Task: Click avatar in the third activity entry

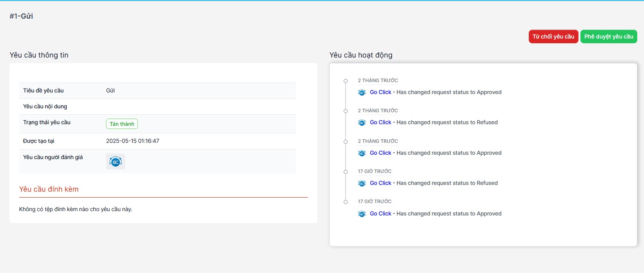Action: point(362,153)
